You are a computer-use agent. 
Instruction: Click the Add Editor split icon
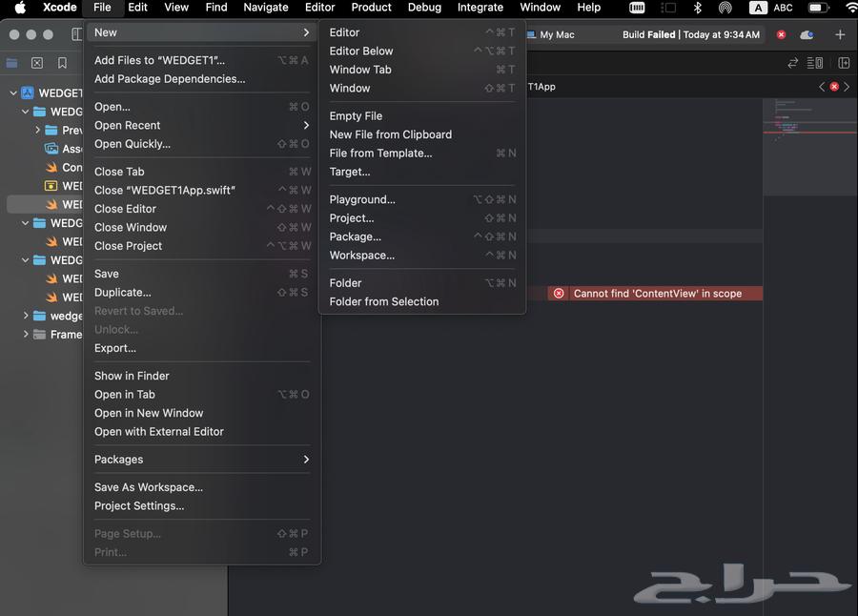(x=844, y=63)
